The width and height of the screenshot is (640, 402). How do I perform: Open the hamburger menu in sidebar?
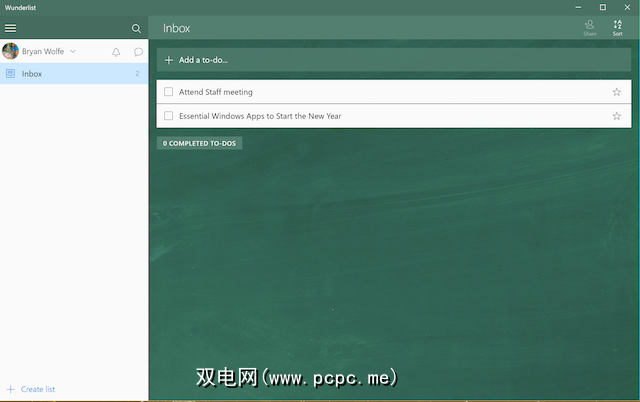(x=11, y=28)
